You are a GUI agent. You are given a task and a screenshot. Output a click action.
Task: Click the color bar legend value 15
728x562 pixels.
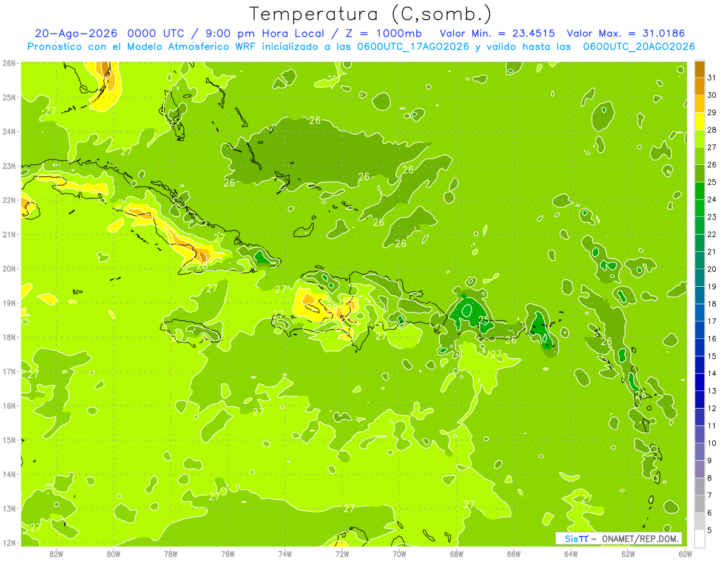coord(712,356)
